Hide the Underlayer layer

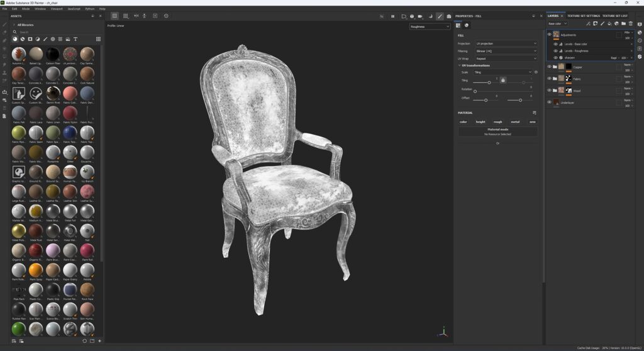click(549, 103)
